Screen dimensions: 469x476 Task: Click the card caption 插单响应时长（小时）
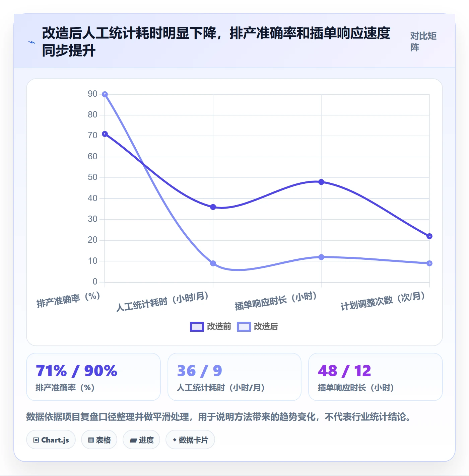pos(356,388)
